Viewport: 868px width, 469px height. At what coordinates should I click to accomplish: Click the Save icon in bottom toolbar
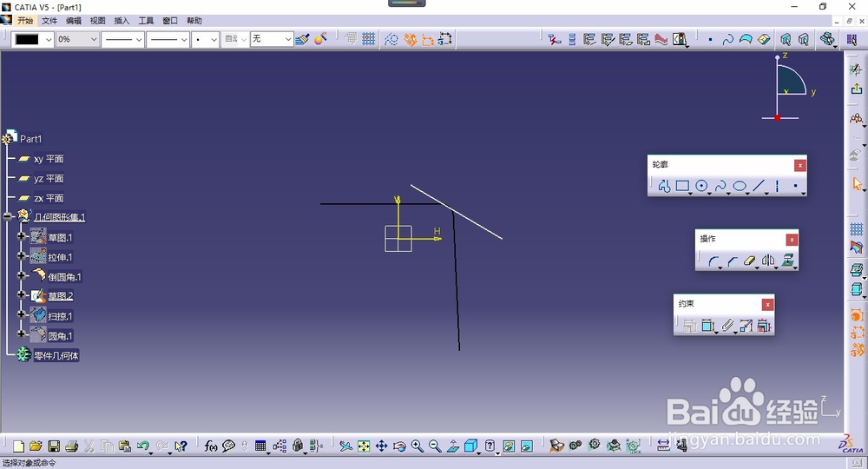[x=54, y=446]
